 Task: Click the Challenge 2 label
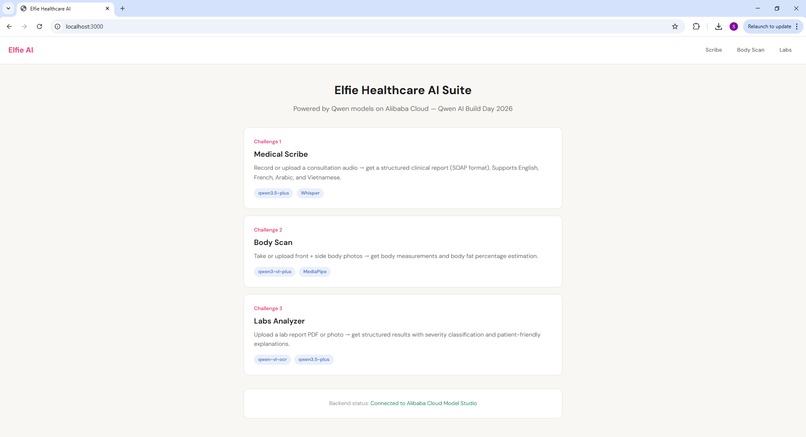pos(268,230)
